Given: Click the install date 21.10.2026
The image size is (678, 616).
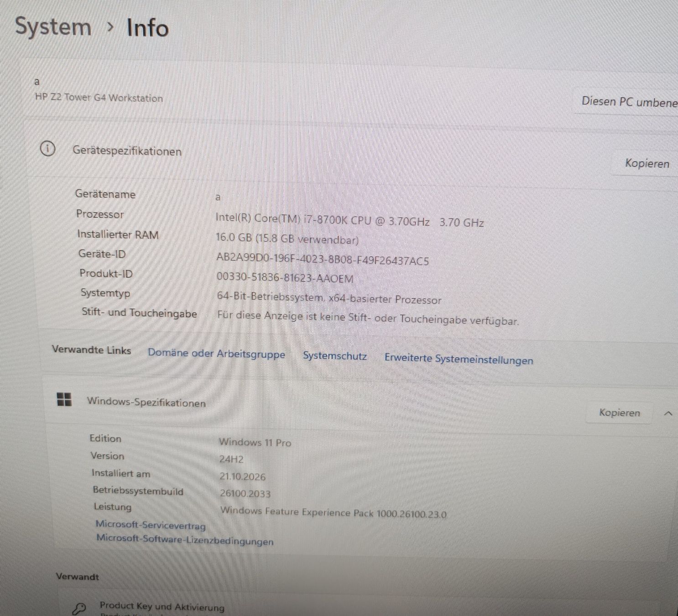Looking at the screenshot, I should point(242,476).
